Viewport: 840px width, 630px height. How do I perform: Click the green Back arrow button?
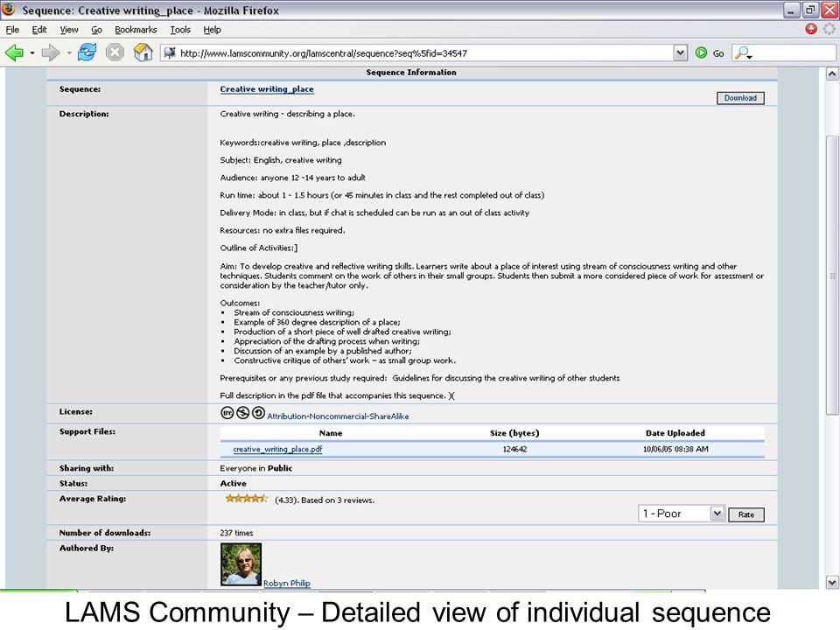15,53
